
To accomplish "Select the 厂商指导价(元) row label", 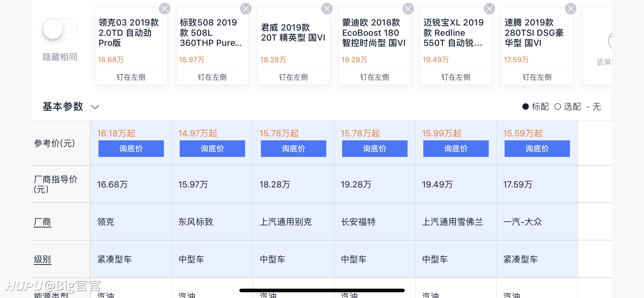I will pos(56,184).
